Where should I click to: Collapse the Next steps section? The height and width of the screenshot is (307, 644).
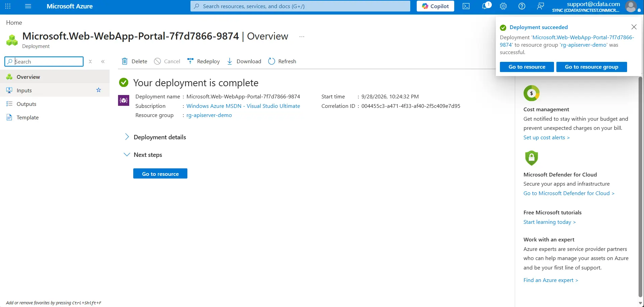tap(143, 155)
